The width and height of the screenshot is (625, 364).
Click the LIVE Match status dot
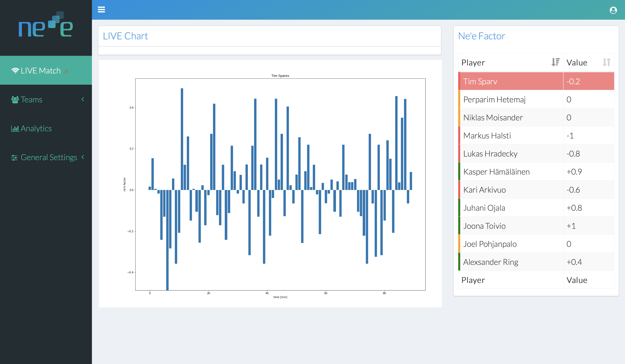tap(66, 71)
